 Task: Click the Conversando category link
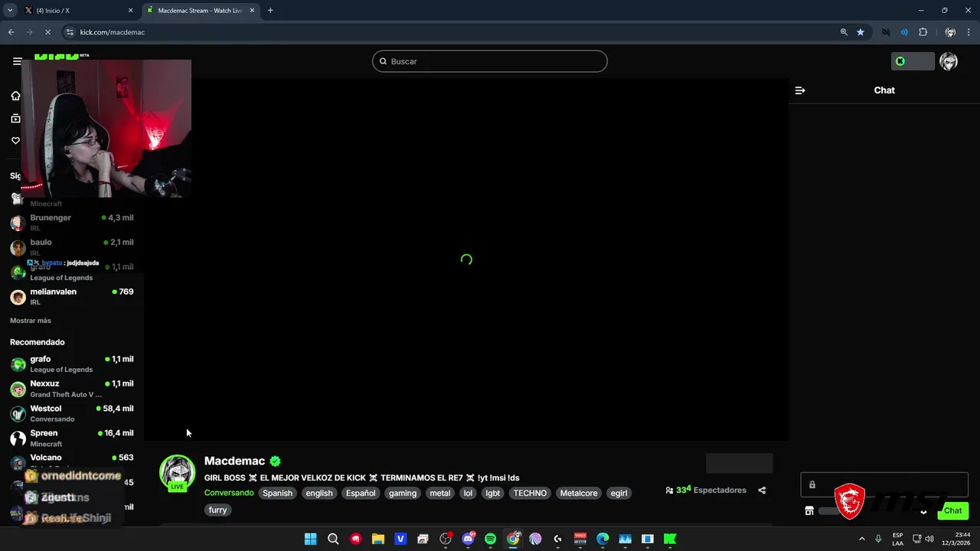pos(229,493)
